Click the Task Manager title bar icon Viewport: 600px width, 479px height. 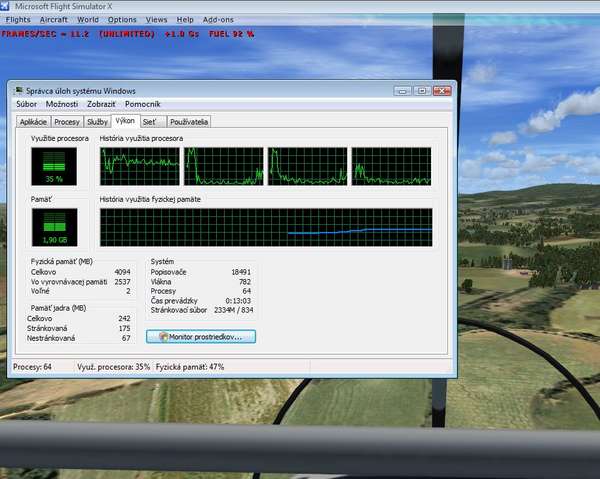tap(18, 91)
